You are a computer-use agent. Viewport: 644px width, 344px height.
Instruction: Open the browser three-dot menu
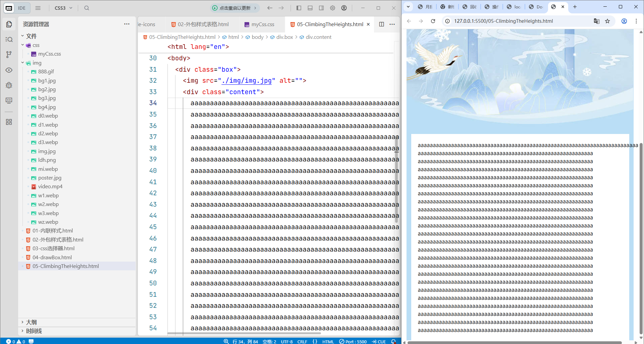(636, 21)
